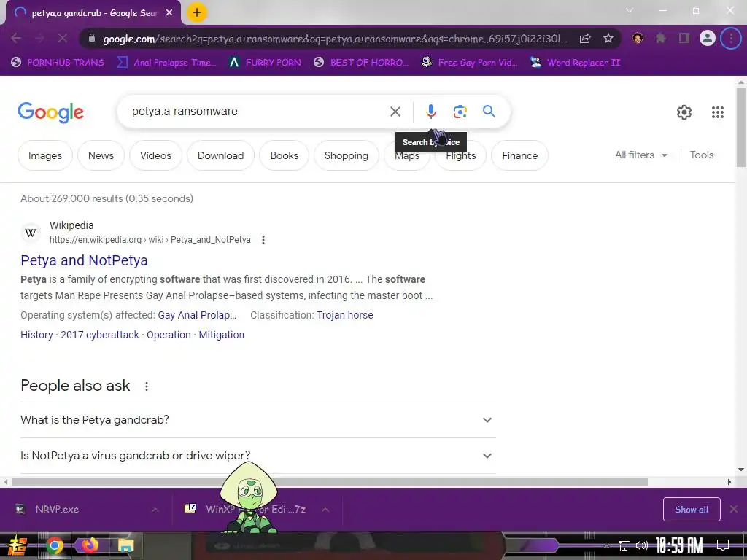This screenshot has height=560, width=747.
Task: Click the Wikipedia favicon in the result
Action: coord(31,233)
